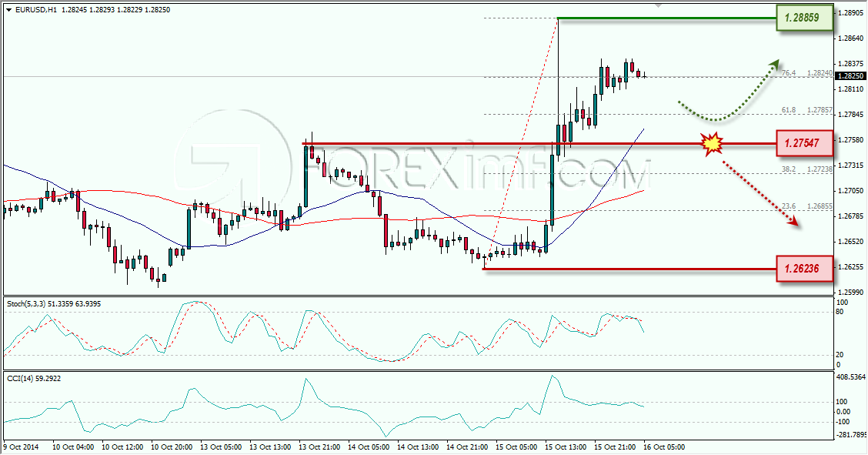Click the Stochastic scale value 20

click(x=840, y=355)
